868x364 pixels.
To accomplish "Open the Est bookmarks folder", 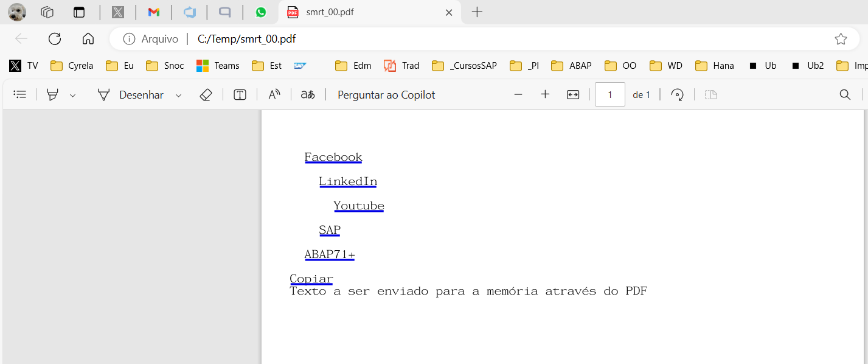I will point(267,66).
